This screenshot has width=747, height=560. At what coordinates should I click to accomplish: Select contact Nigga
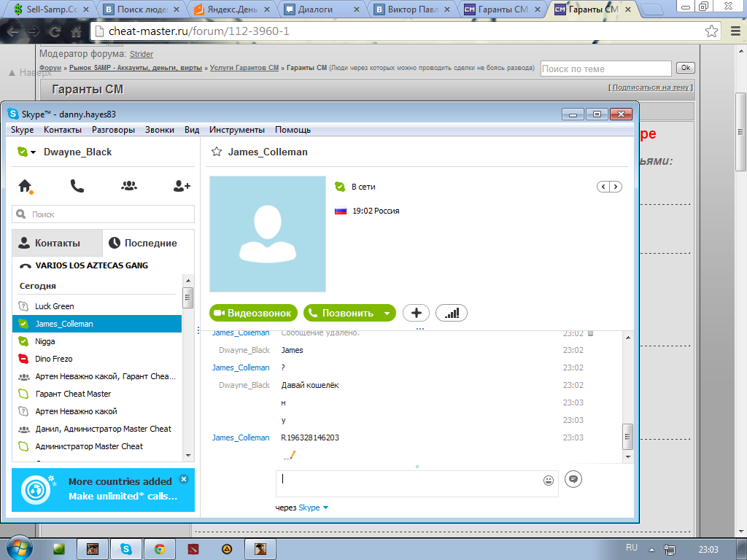[97, 341]
